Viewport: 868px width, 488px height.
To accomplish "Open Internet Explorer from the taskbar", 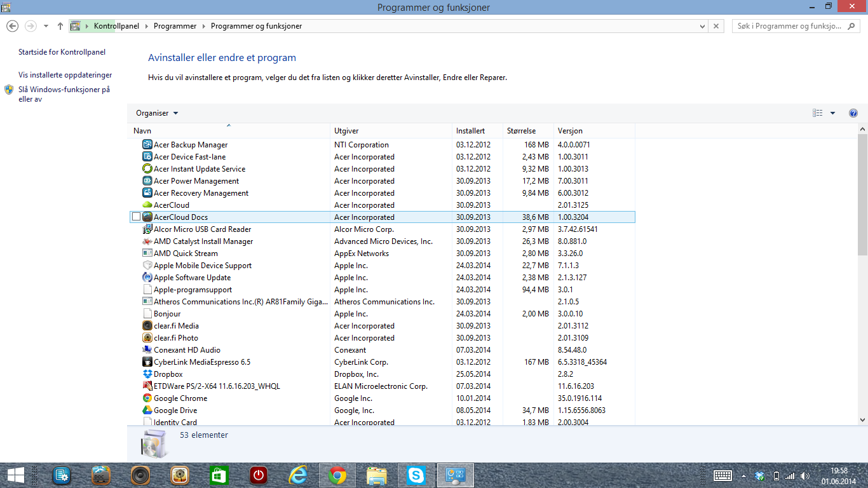I will [x=297, y=475].
